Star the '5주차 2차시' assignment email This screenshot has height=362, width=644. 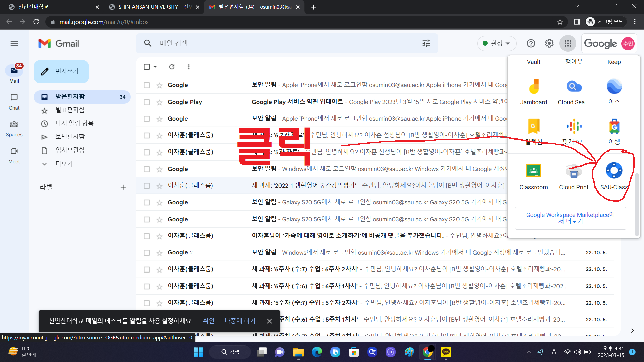click(159, 303)
